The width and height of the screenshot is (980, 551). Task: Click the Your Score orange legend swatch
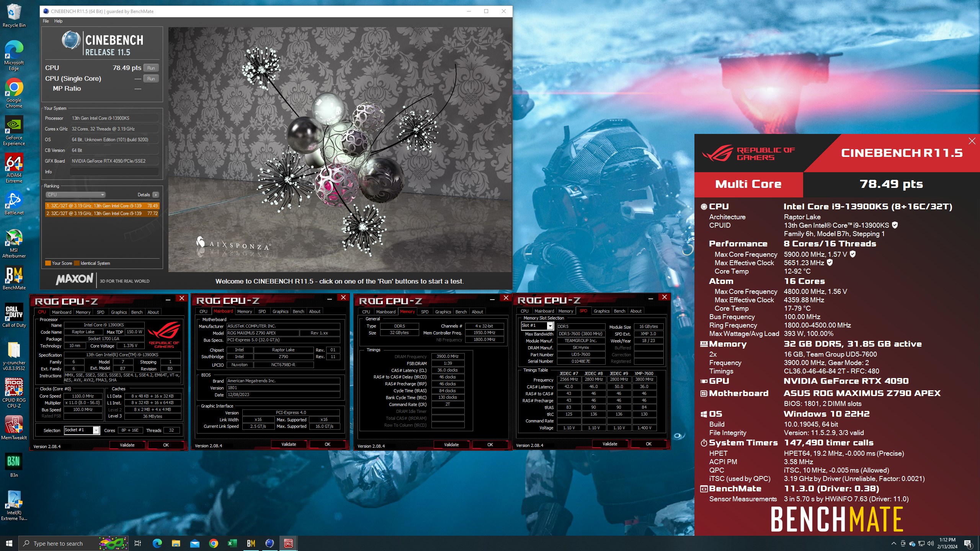click(48, 263)
